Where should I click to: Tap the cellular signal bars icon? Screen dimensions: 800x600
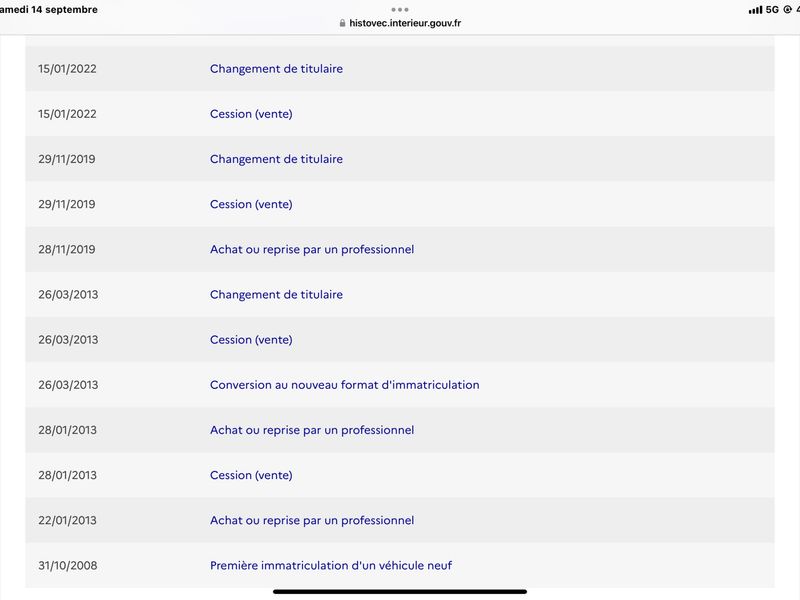tap(755, 10)
